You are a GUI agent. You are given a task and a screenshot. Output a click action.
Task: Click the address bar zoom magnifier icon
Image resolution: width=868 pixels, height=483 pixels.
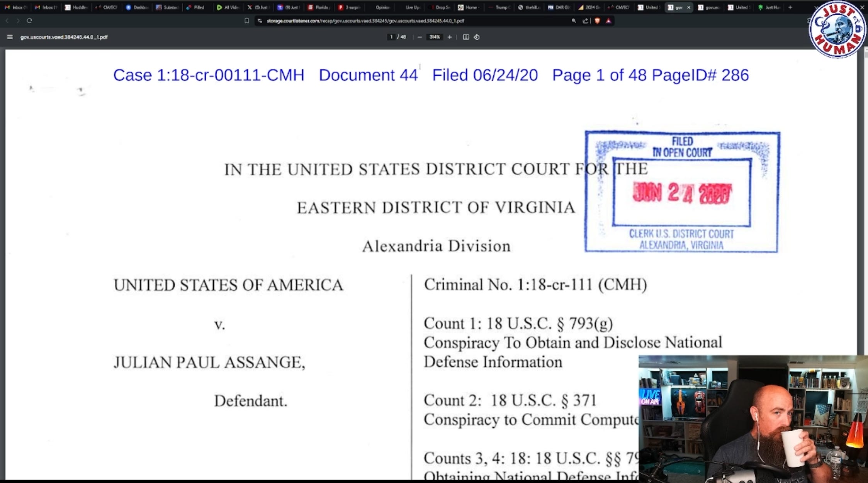(x=574, y=21)
